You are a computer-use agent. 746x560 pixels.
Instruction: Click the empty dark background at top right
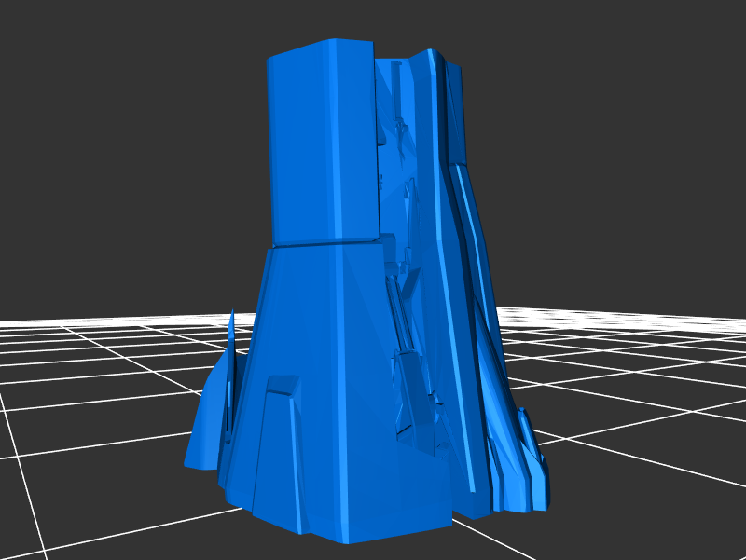(634, 93)
